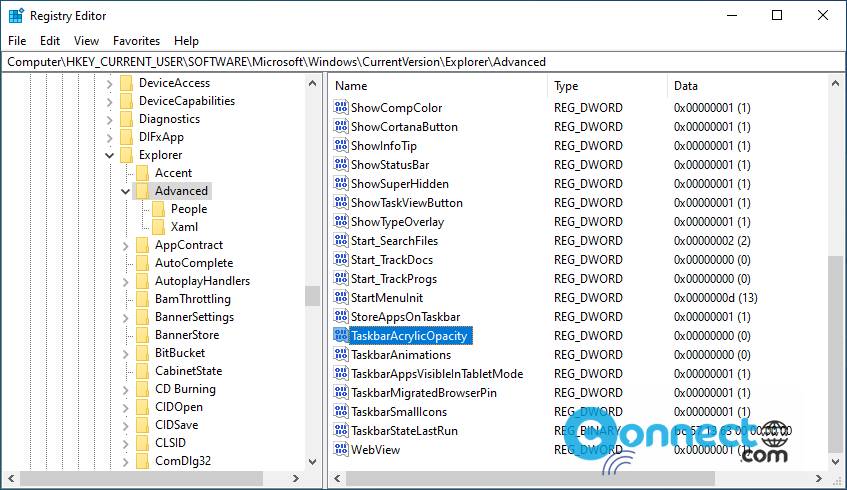Viewport: 847px width, 490px height.
Task: Expand the BannerSettings key
Action: click(125, 318)
